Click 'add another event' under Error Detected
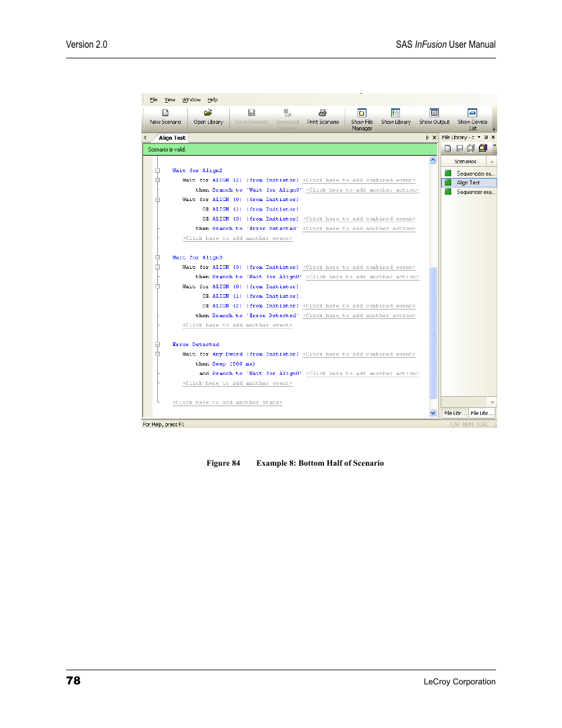The height and width of the screenshot is (728, 562). point(237,383)
